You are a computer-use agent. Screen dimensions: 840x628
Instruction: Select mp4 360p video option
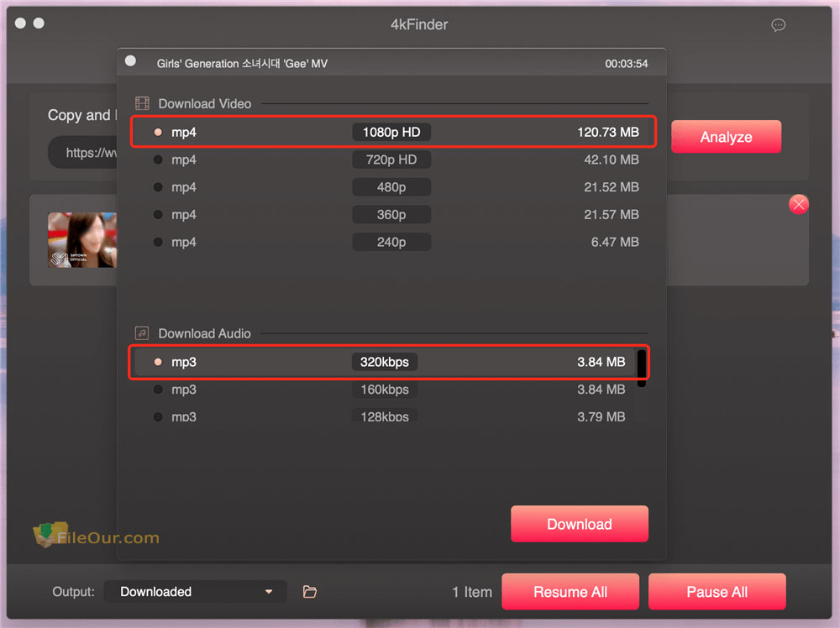[x=394, y=214]
